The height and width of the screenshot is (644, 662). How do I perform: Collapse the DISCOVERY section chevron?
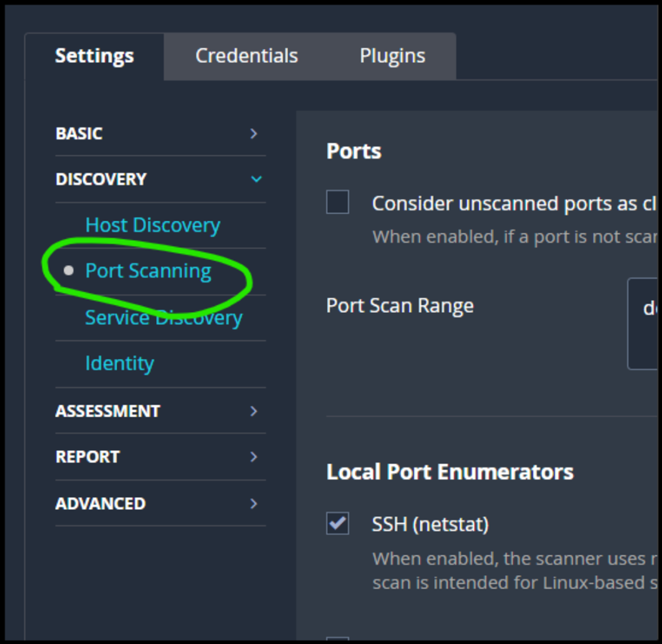click(256, 180)
